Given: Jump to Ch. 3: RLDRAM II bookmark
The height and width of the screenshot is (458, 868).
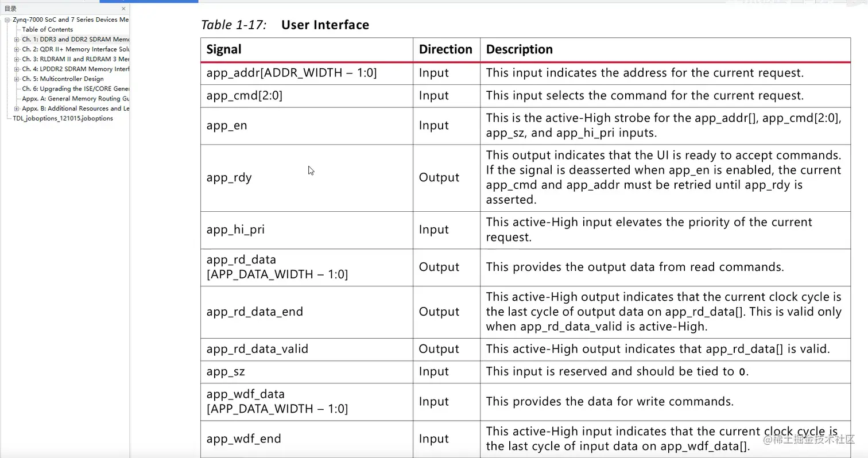Looking at the screenshot, I should pyautogui.click(x=76, y=59).
